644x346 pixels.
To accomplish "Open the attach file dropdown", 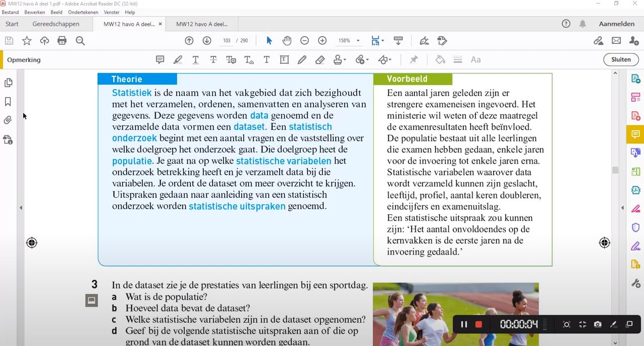I will tap(362, 60).
